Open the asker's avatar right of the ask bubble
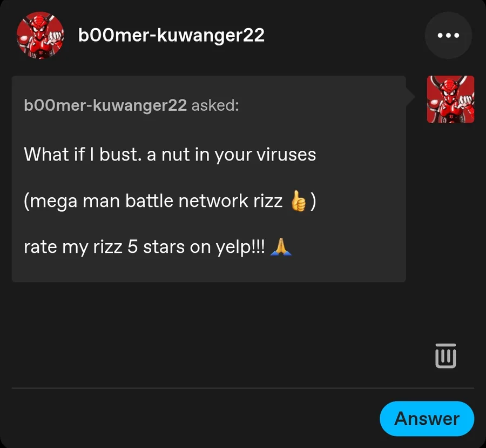This screenshot has height=448, width=486. click(450, 99)
